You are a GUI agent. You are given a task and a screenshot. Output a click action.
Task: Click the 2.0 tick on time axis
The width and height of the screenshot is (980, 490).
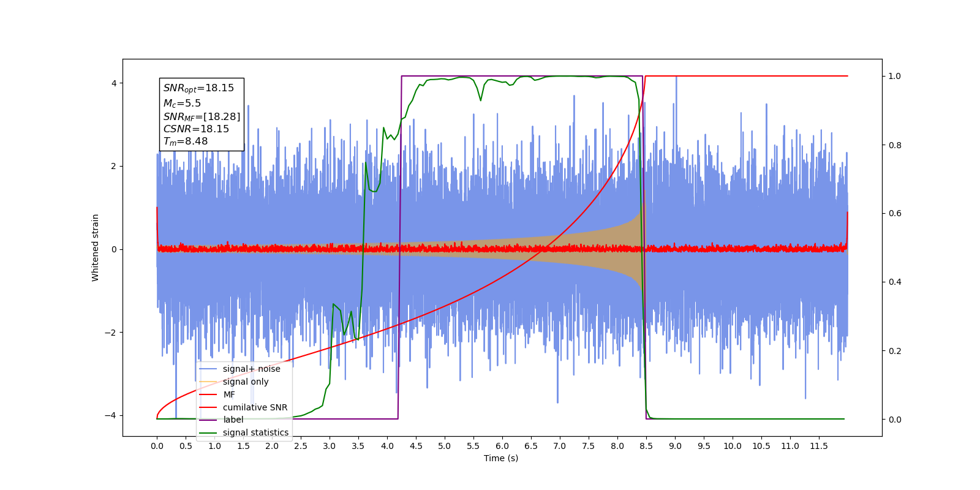coord(272,446)
